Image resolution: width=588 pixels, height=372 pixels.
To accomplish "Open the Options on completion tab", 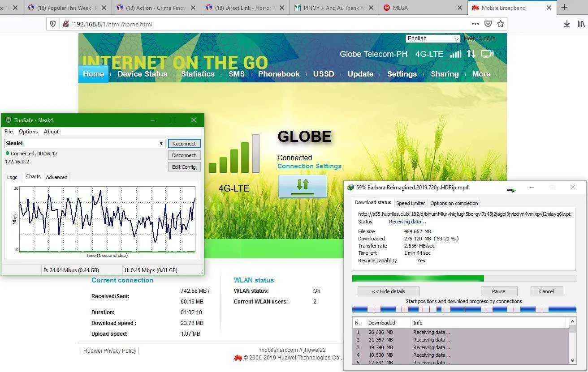I will [454, 203].
